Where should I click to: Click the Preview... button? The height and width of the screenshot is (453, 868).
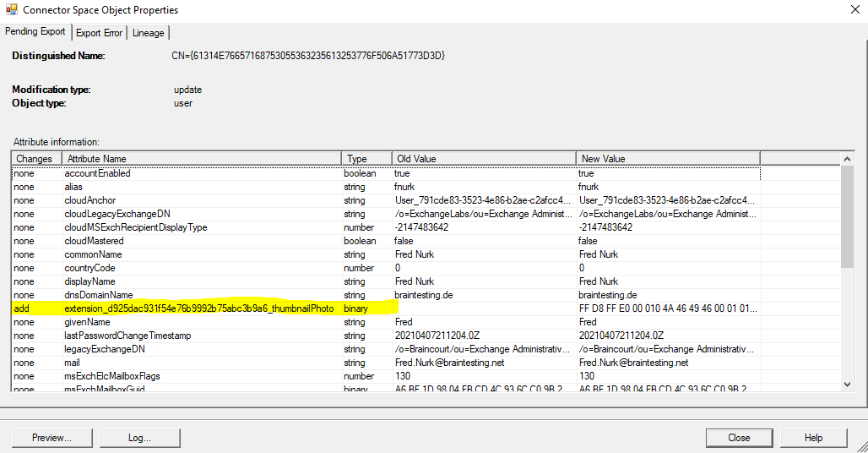click(x=52, y=438)
